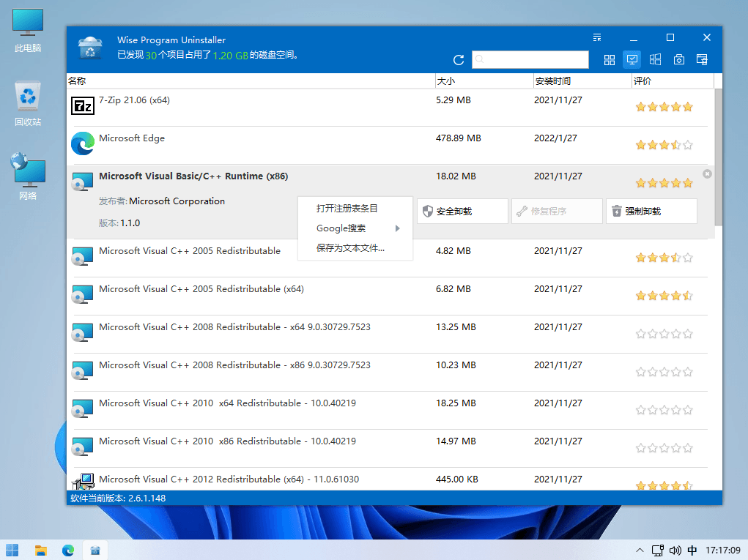Screen dimensions: 748x560
Task: Select the desktop programs view icon
Action: (x=632, y=59)
